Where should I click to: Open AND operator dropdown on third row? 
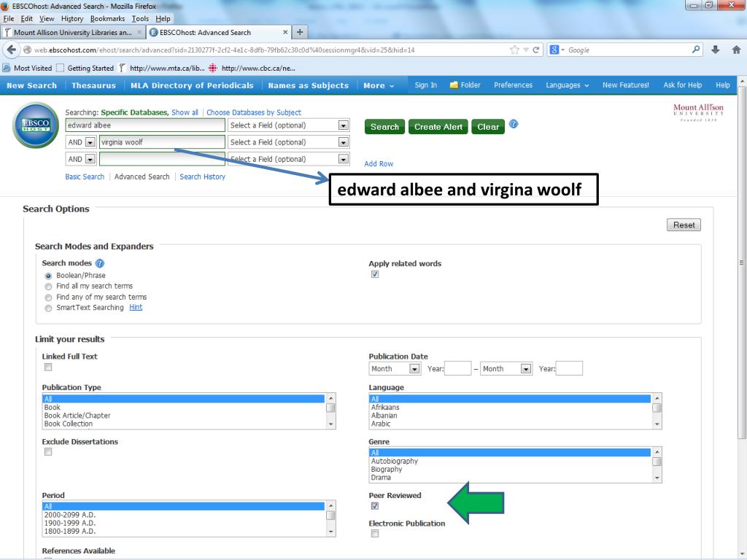click(90, 159)
